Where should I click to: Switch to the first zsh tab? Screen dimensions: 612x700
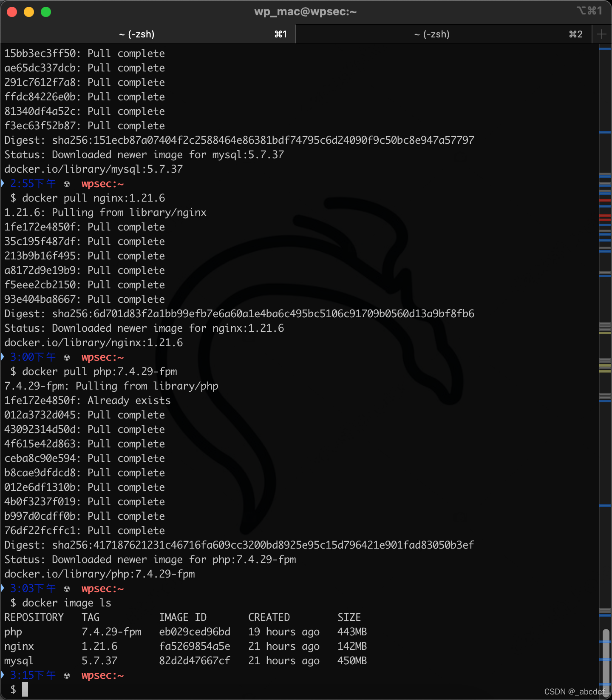pos(147,34)
